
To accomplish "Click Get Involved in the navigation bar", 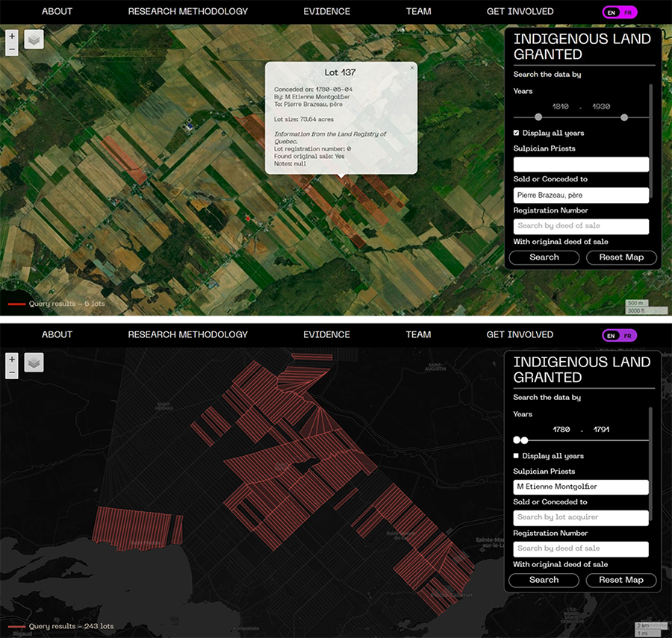I will coord(520,11).
